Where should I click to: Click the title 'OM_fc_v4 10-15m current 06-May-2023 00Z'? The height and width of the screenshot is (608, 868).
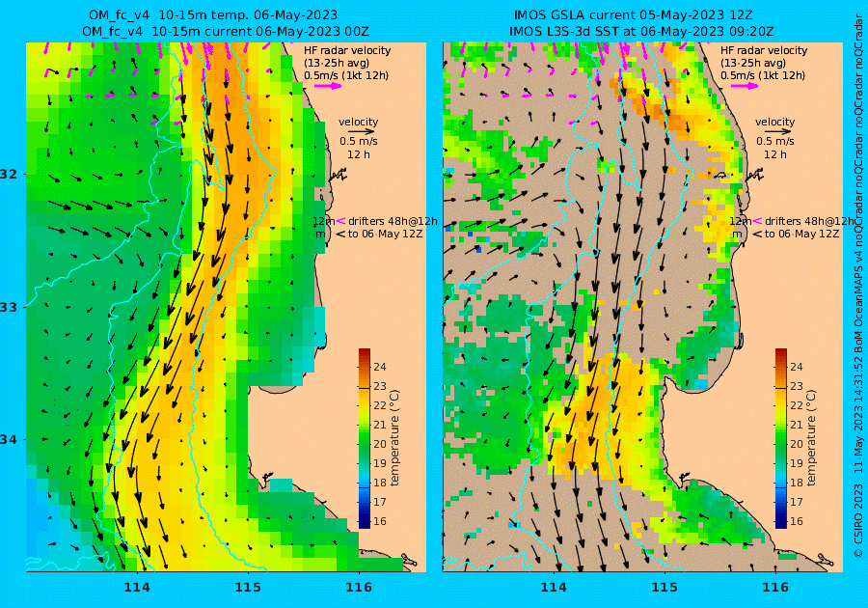click(226, 32)
